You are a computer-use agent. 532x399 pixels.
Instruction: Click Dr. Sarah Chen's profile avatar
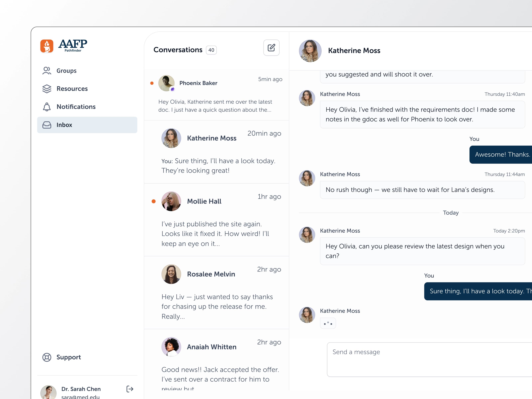tap(48, 392)
